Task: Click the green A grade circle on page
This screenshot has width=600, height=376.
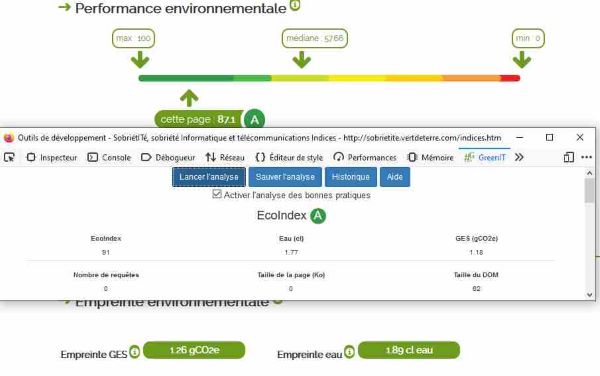Action: pyautogui.click(x=254, y=119)
